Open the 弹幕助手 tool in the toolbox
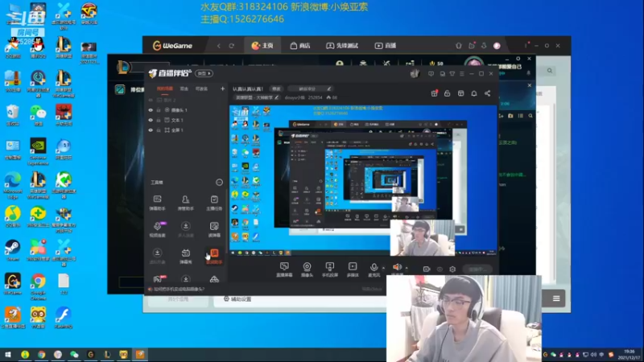The width and height of the screenshot is (644, 362). (x=157, y=203)
